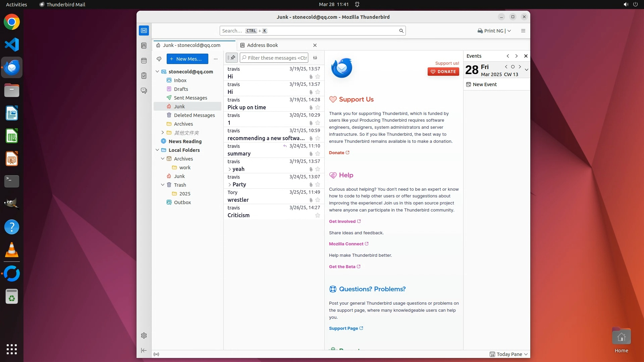
Task: Expand the Party message thread
Action: click(230, 185)
